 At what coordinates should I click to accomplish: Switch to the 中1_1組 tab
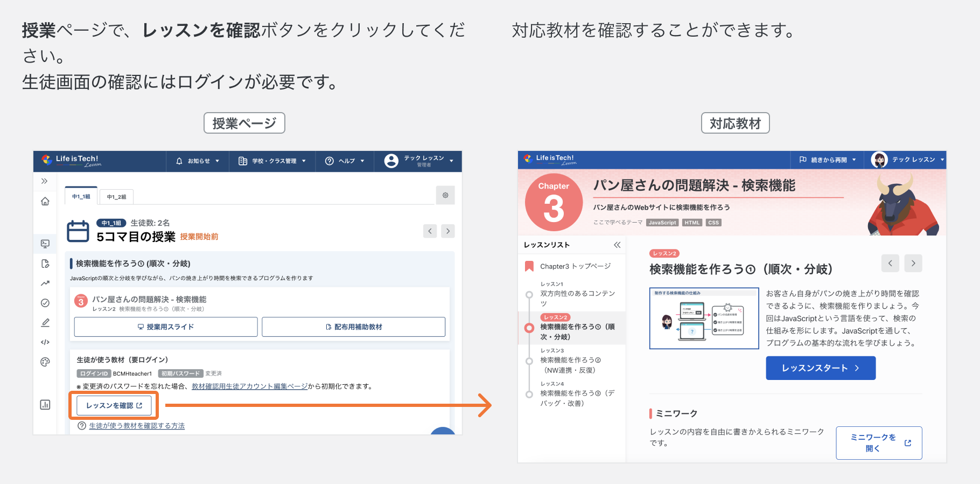[x=81, y=196]
